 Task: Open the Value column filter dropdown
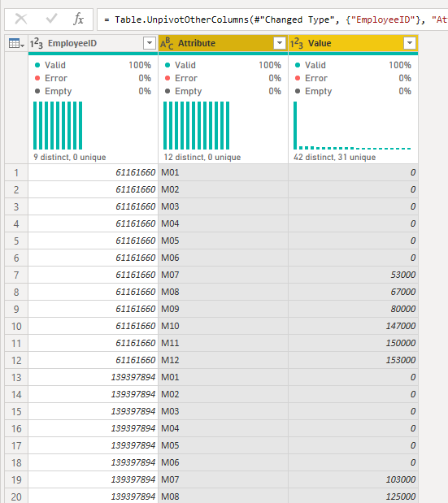click(410, 43)
